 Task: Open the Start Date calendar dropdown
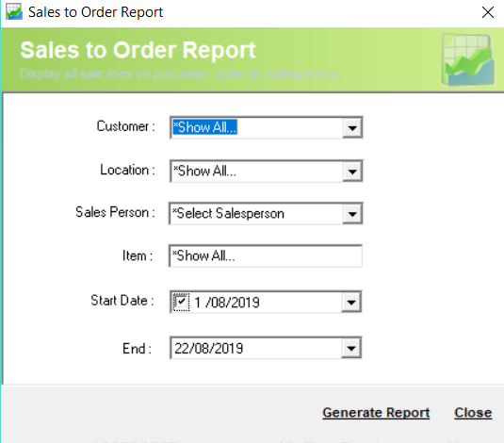(x=351, y=303)
